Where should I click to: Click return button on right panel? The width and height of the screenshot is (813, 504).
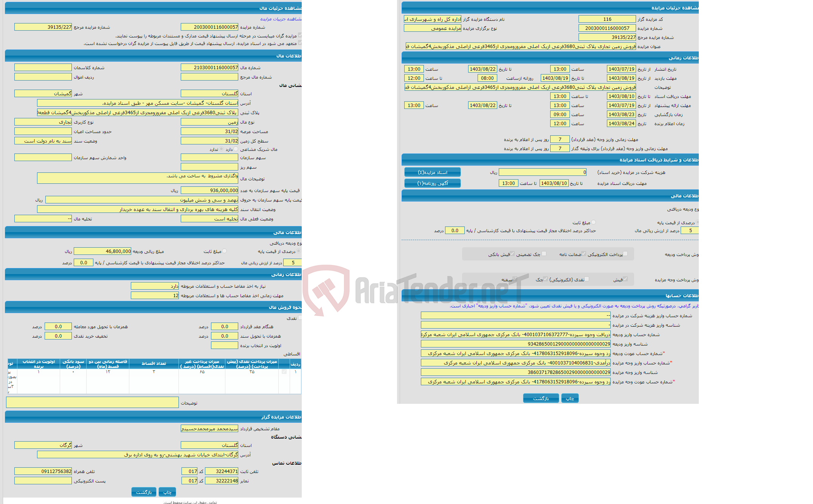point(540,400)
